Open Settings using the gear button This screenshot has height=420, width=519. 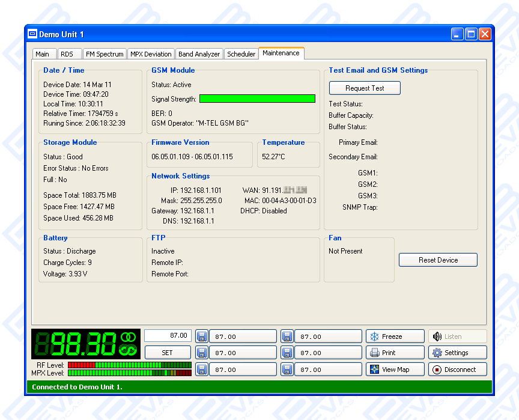457,353
